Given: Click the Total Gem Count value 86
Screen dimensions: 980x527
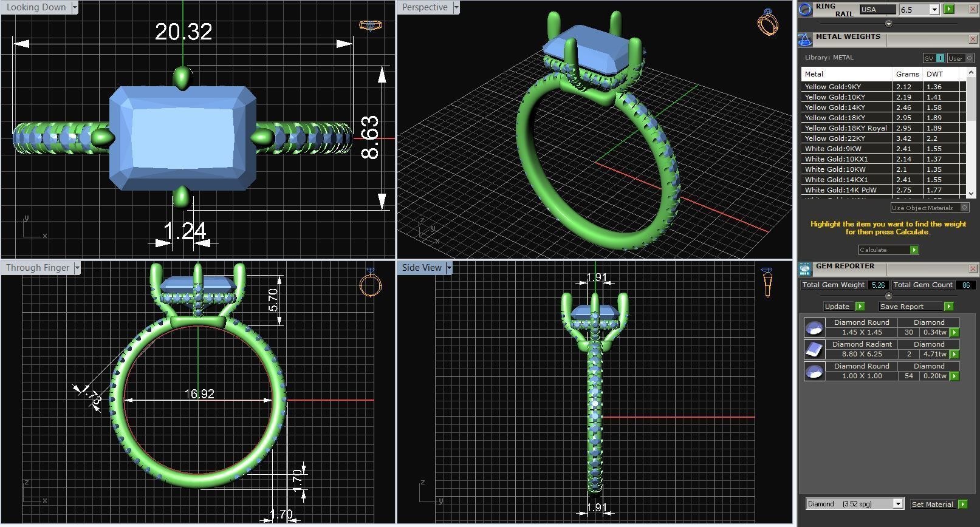Looking at the screenshot, I should [965, 285].
